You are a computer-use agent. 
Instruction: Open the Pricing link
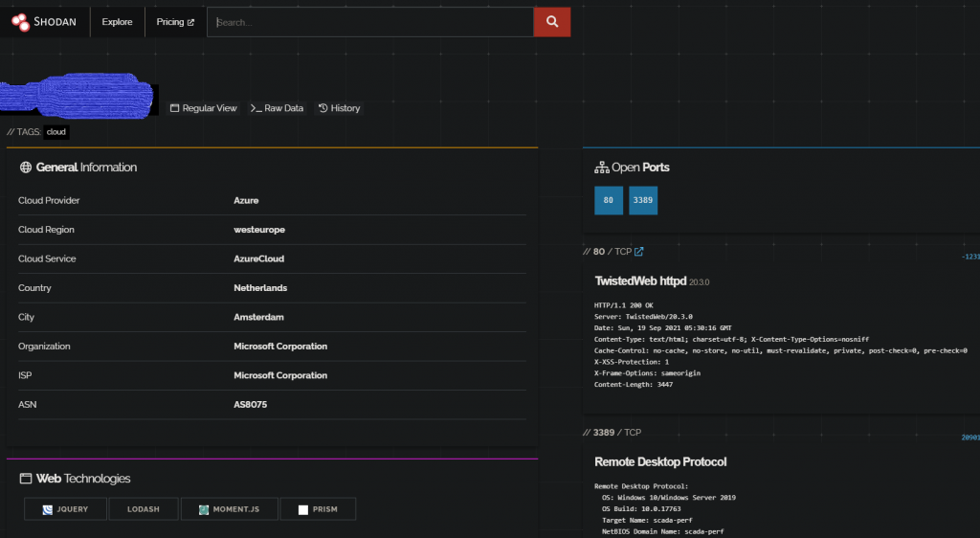(x=175, y=22)
